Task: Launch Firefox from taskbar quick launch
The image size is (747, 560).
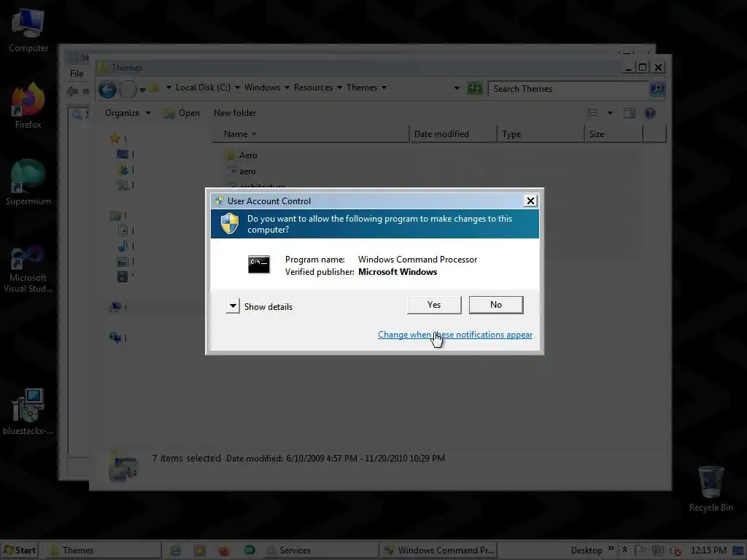Action: click(224, 551)
